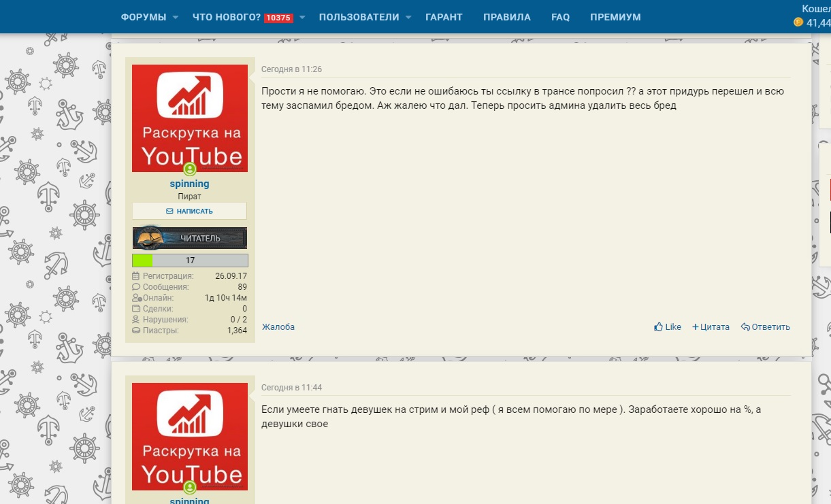Click the Пиастры coins icon
831x504 pixels.
pyautogui.click(x=136, y=331)
